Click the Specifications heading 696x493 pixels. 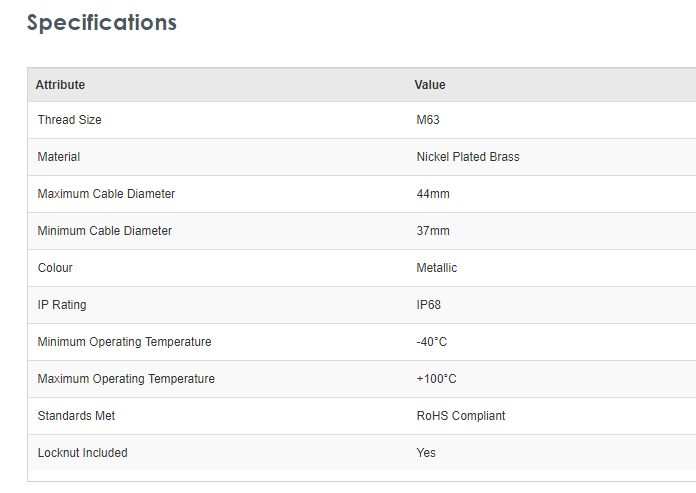pos(101,23)
